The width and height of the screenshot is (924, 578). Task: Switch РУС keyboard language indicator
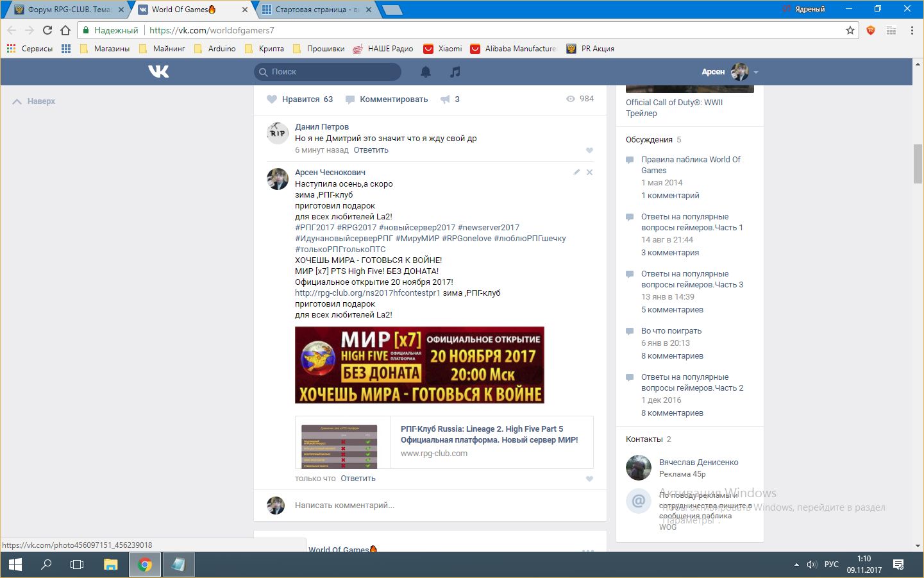[x=832, y=565]
